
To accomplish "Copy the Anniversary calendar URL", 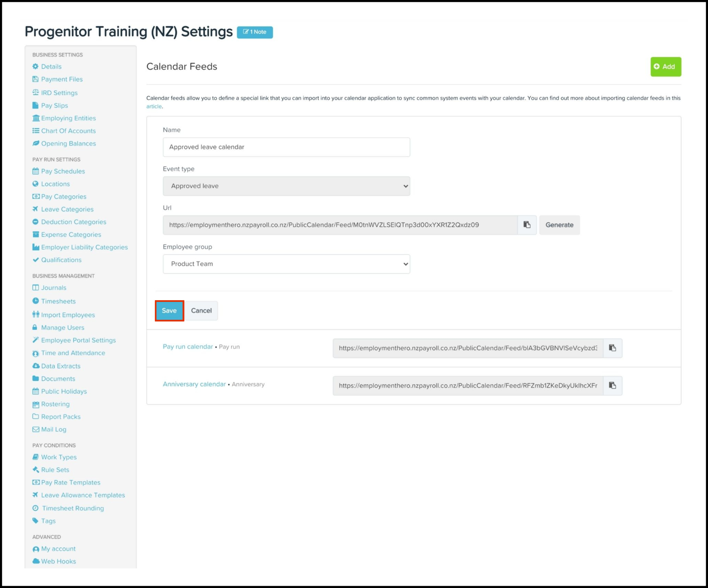I will coord(612,385).
